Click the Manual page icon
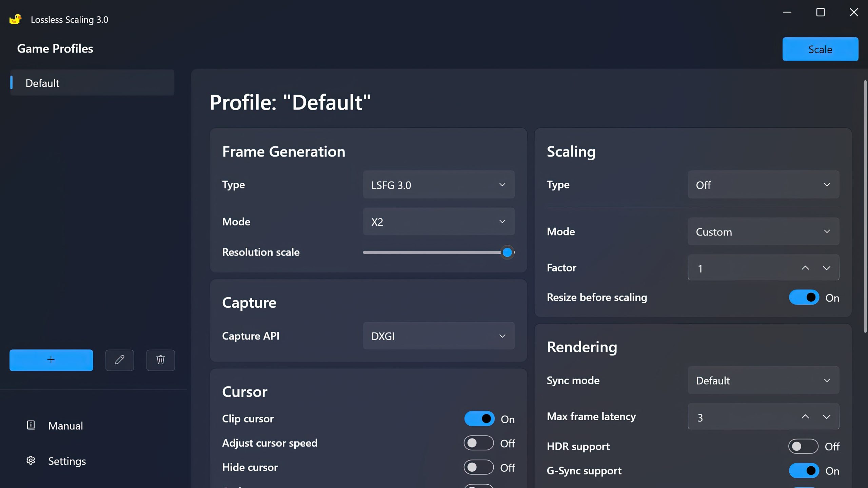Viewport: 868px width, 488px height. (x=31, y=425)
